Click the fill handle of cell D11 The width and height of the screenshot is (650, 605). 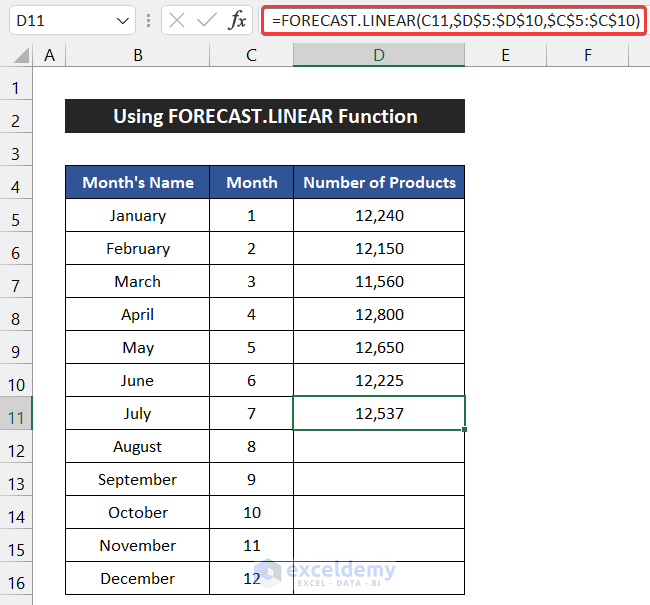tap(465, 430)
